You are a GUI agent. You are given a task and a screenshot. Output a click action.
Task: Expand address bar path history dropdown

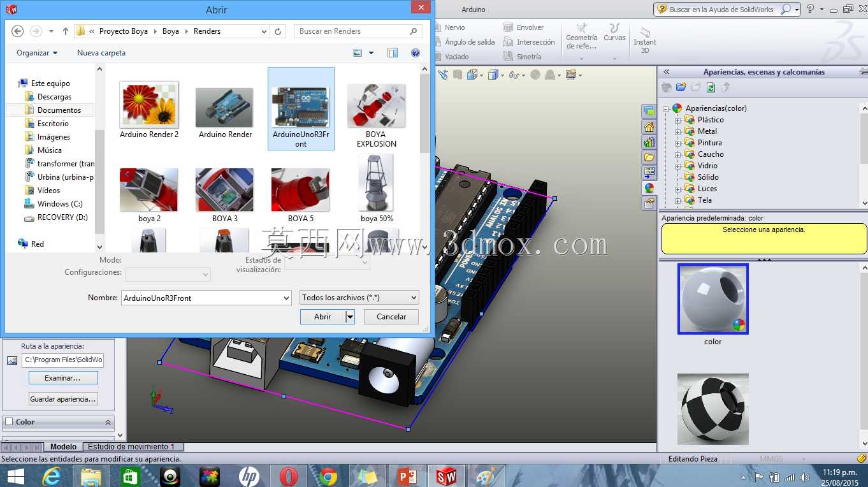pyautogui.click(x=264, y=31)
